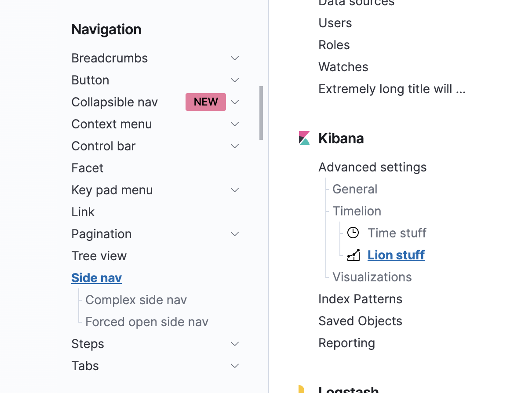Click the Kibana logo icon
The width and height of the screenshot is (532, 393).
tap(304, 138)
